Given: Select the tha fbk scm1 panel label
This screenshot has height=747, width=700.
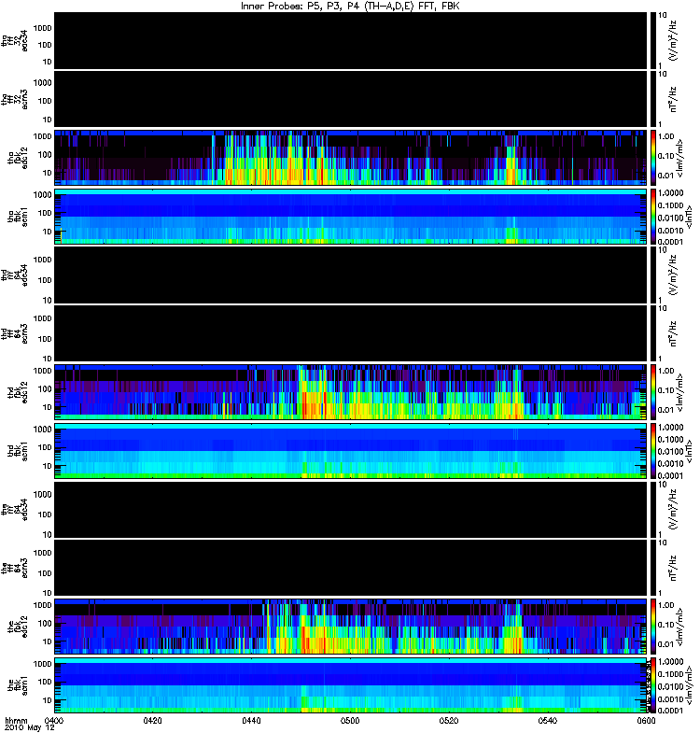Looking at the screenshot, I should pos(18,217).
